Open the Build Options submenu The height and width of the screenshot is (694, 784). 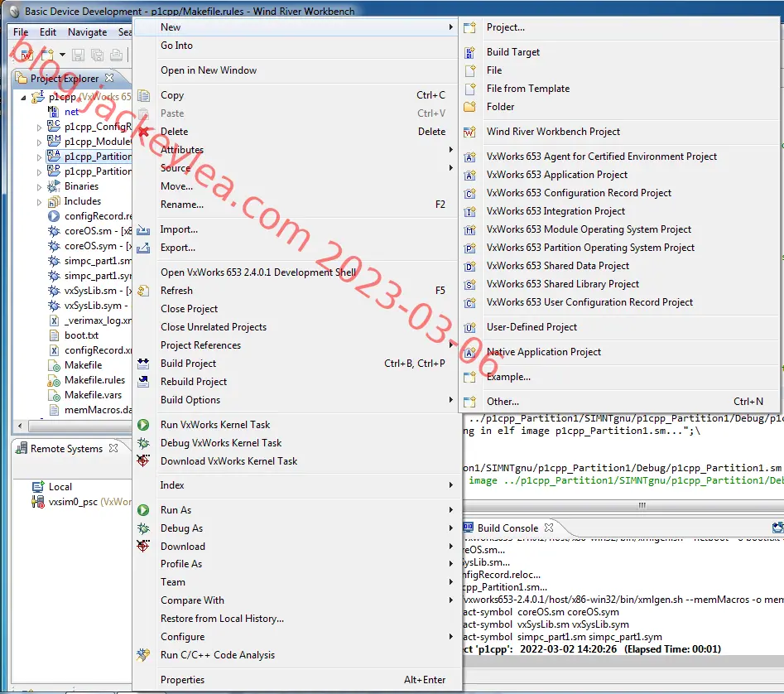point(306,400)
